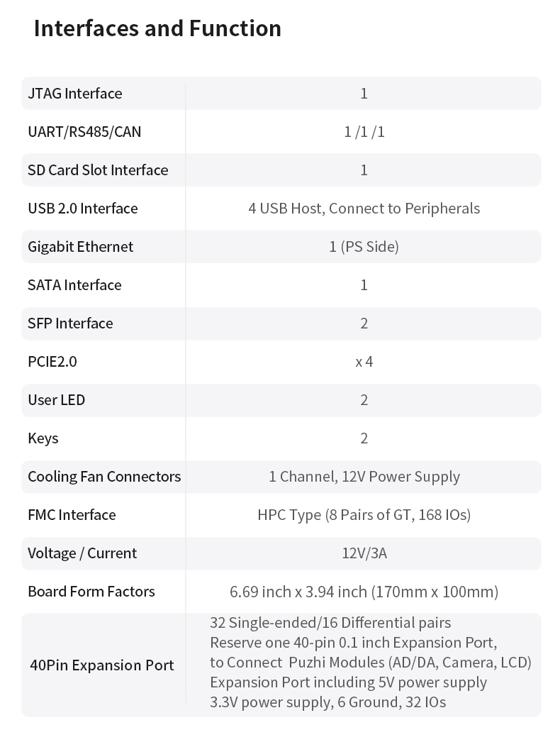Click the '1 (PS Side)' value
Viewport: 560px width, 742px height.
(x=364, y=247)
